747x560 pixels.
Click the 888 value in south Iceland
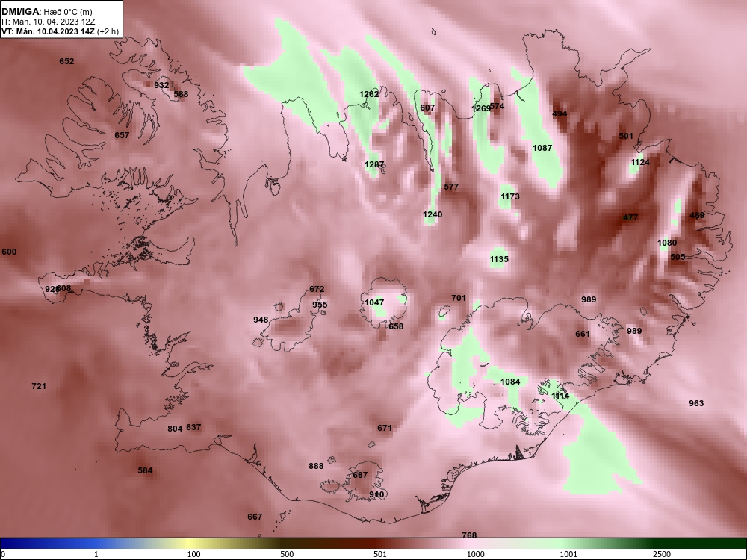coord(316,466)
